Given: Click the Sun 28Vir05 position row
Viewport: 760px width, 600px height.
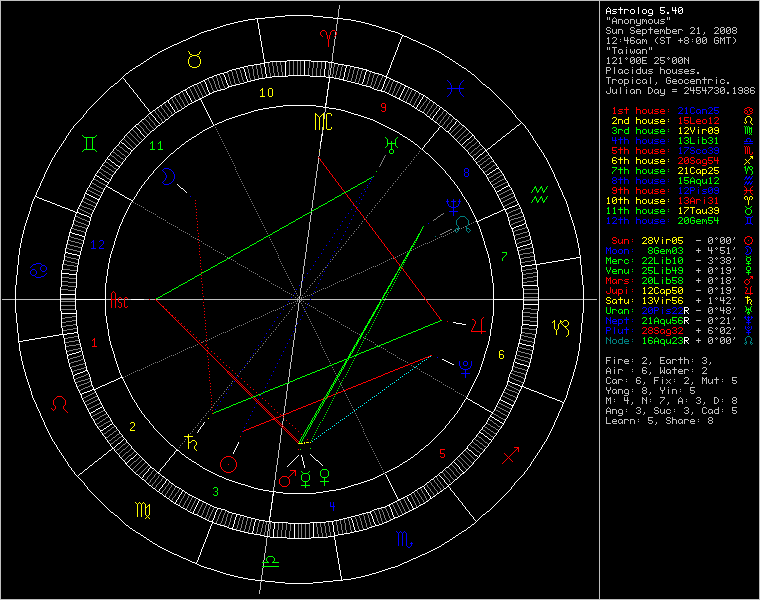Looking at the screenshot, I should (682, 240).
